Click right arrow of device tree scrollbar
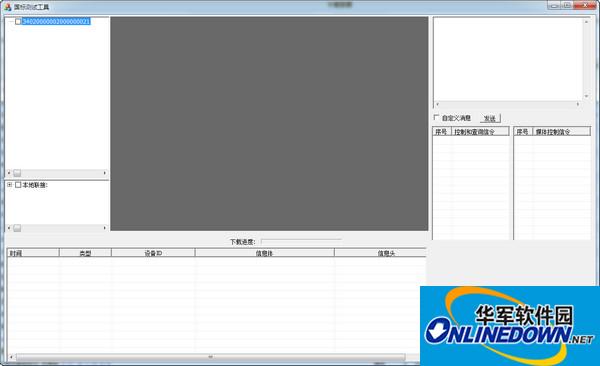 click(x=105, y=173)
